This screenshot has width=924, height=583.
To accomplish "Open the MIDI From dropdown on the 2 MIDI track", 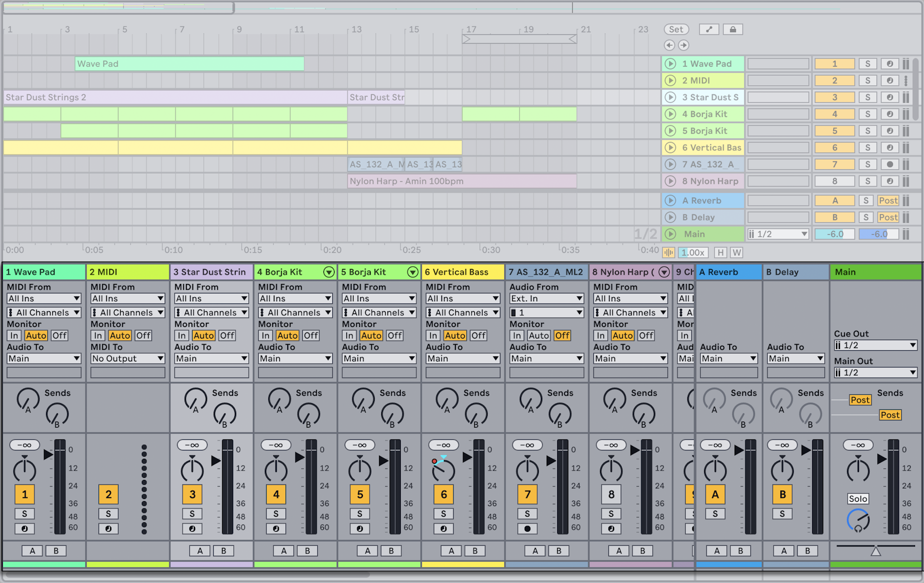I will tap(127, 298).
